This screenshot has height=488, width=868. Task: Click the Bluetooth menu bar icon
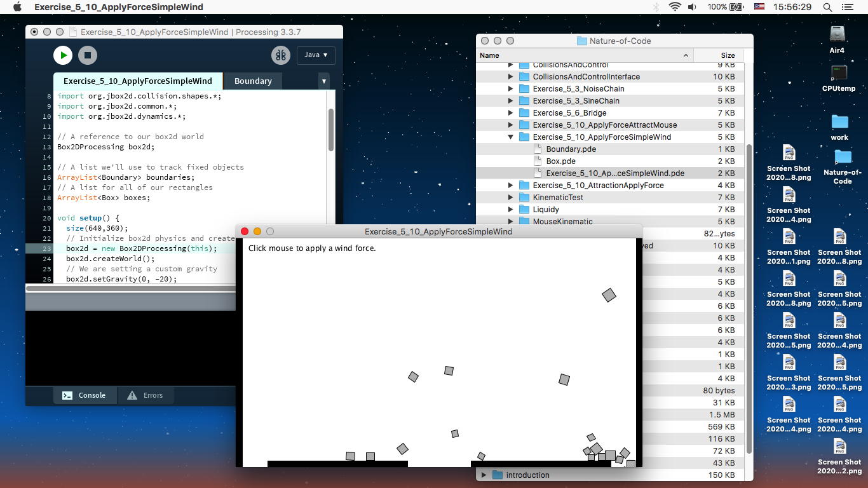click(x=656, y=7)
